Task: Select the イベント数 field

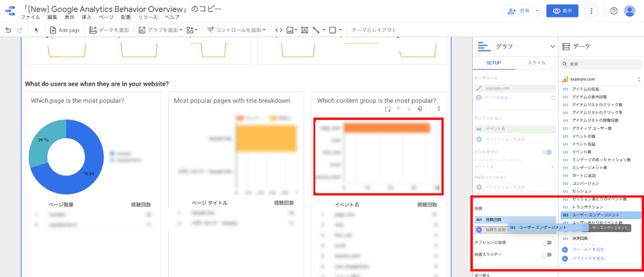Action: 581,152
